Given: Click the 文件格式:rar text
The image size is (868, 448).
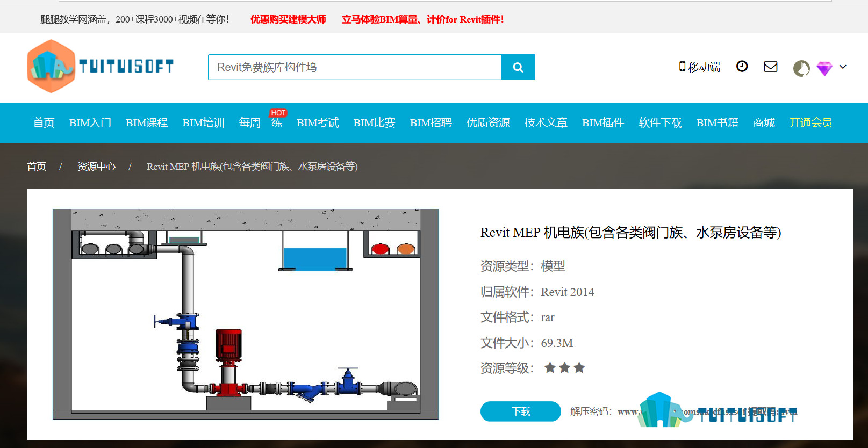Looking at the screenshot, I should (x=518, y=317).
